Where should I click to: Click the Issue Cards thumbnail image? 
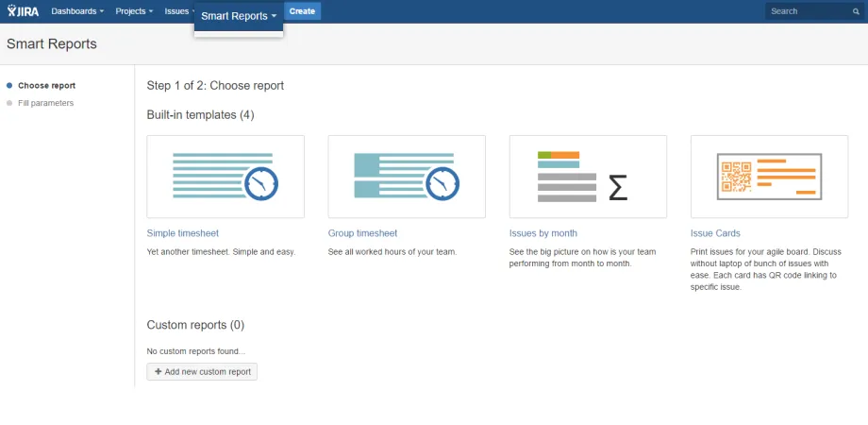click(770, 177)
